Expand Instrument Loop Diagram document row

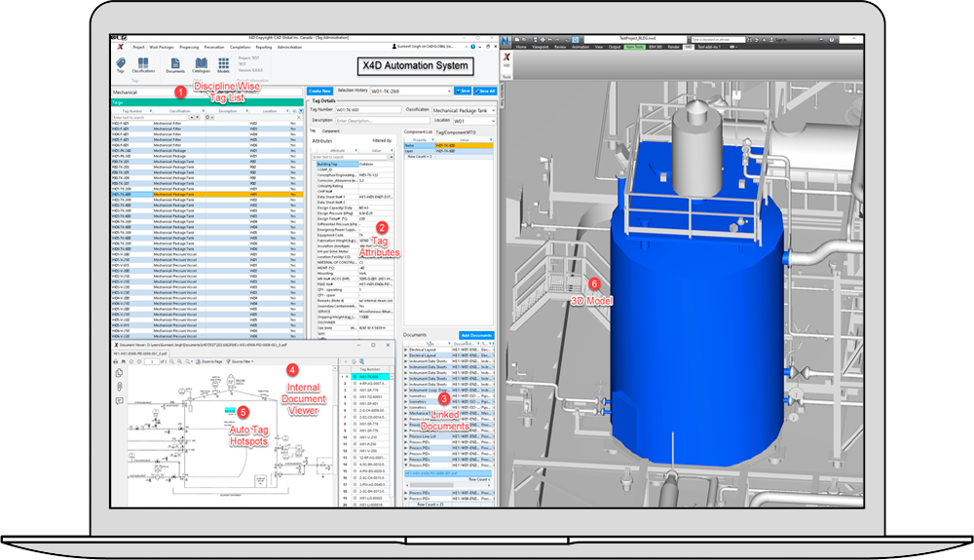[x=405, y=390]
